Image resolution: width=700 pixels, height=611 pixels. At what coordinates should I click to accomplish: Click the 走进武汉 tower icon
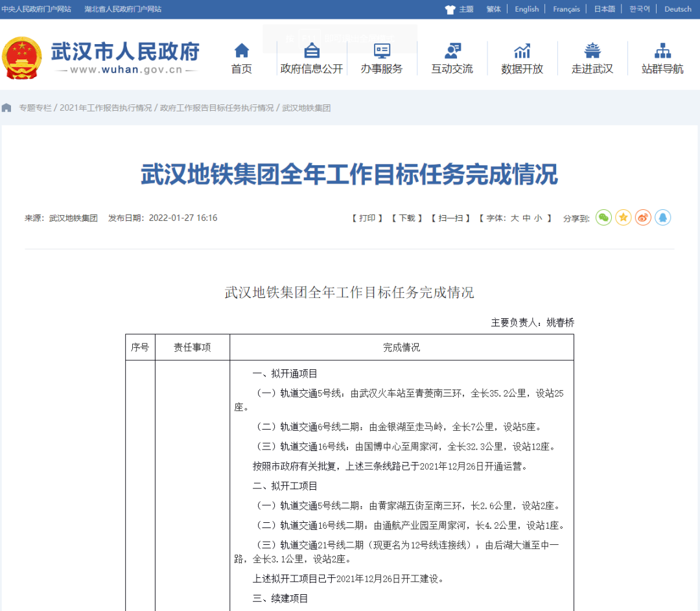(592, 51)
